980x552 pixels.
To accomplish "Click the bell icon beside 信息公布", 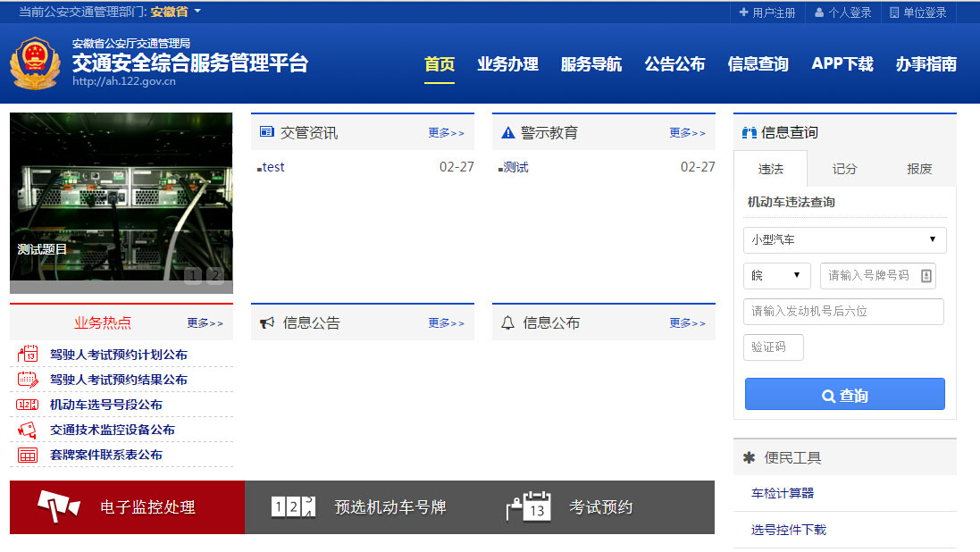I will pos(505,323).
